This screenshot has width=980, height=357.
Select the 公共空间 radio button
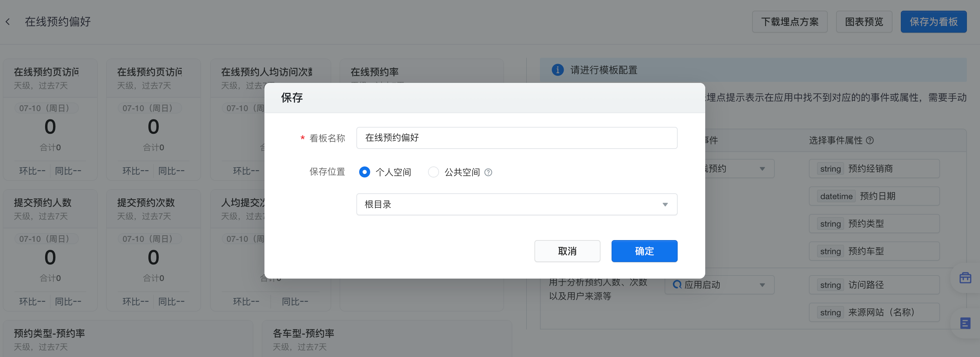click(x=433, y=172)
